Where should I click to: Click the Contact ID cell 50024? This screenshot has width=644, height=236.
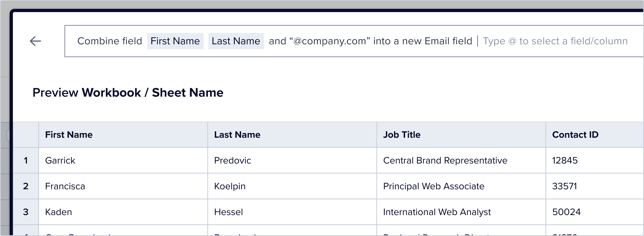point(566,212)
